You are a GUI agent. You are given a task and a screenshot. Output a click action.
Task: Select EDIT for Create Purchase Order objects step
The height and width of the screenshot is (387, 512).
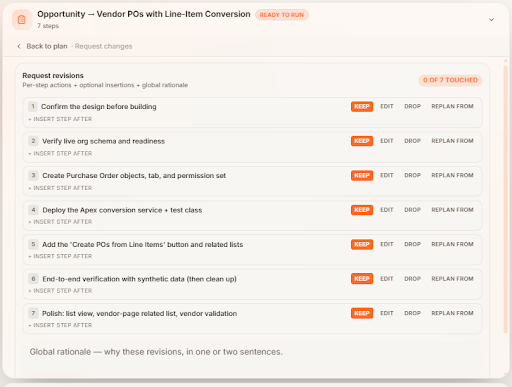pyautogui.click(x=387, y=175)
